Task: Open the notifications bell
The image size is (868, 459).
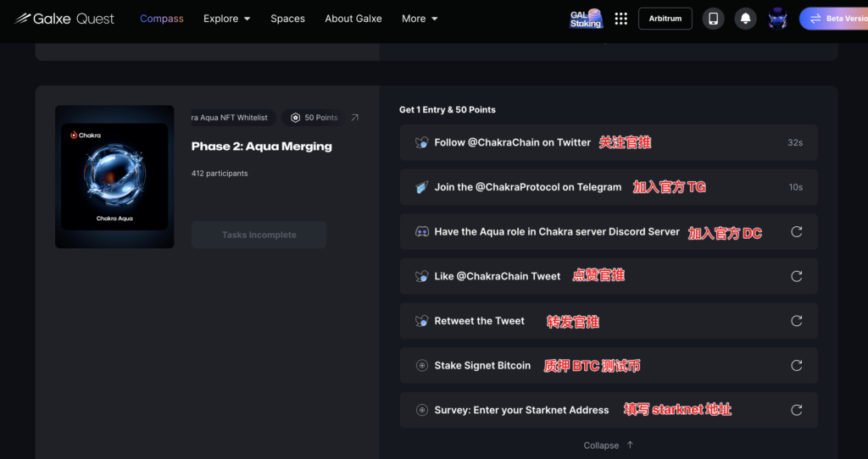Action: 746,19
